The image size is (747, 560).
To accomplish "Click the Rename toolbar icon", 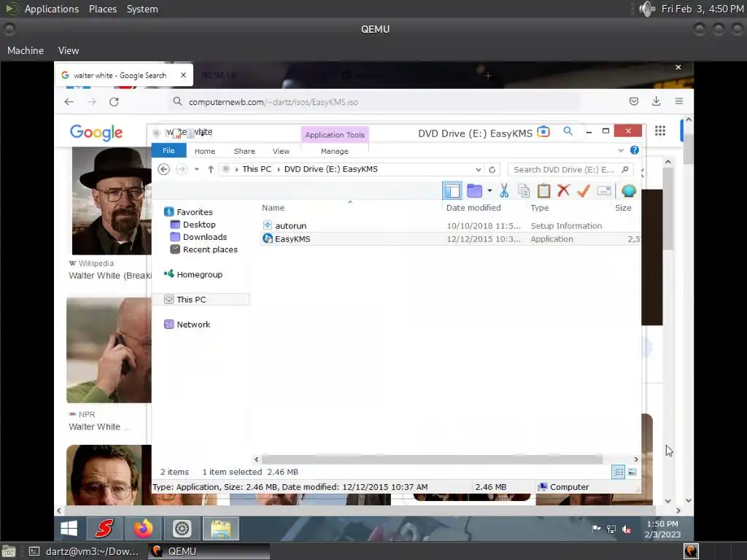I will tap(603, 191).
